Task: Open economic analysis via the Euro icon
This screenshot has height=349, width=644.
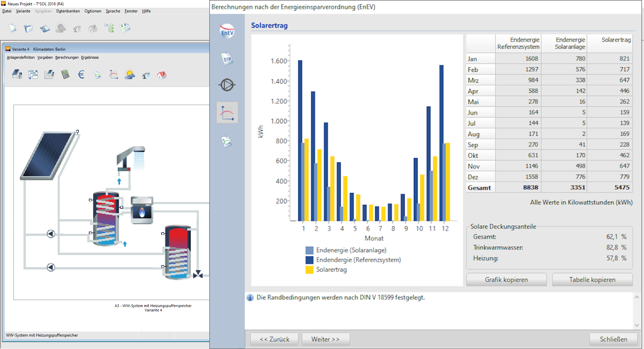Action: point(81,74)
